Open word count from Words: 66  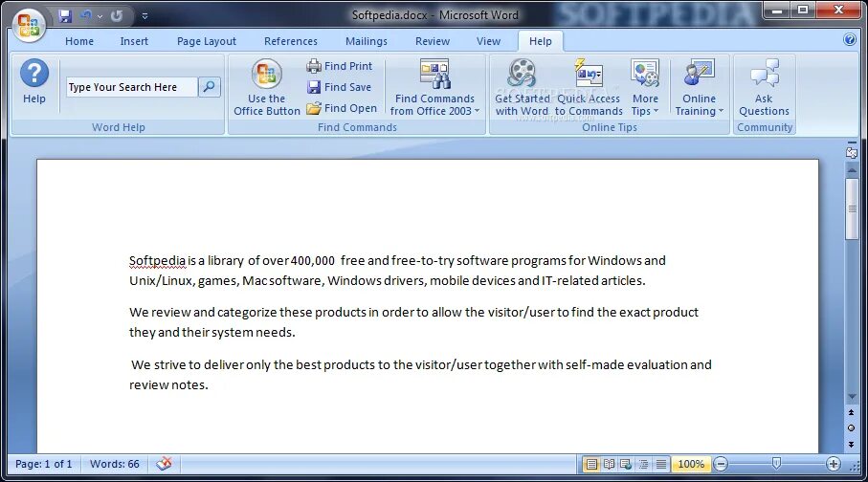pyautogui.click(x=115, y=464)
